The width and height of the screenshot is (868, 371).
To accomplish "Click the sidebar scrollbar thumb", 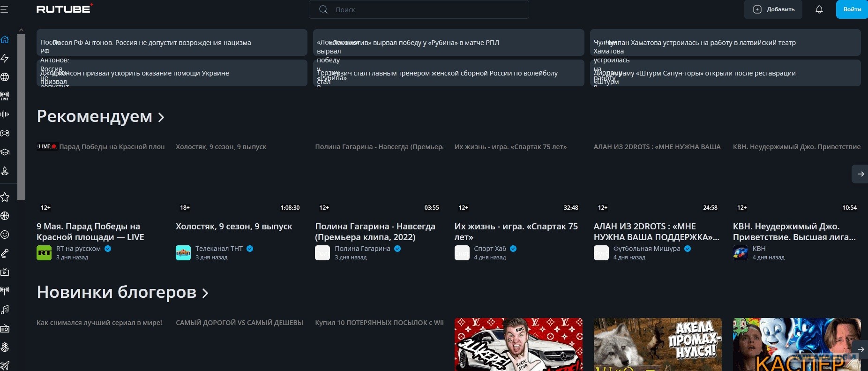I will [x=21, y=117].
